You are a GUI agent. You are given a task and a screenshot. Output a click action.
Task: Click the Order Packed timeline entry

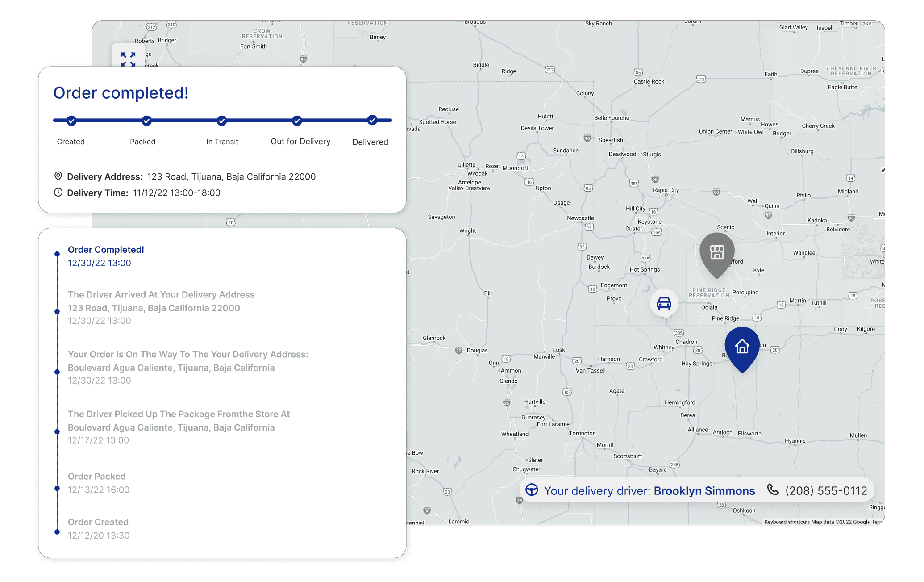(x=99, y=483)
